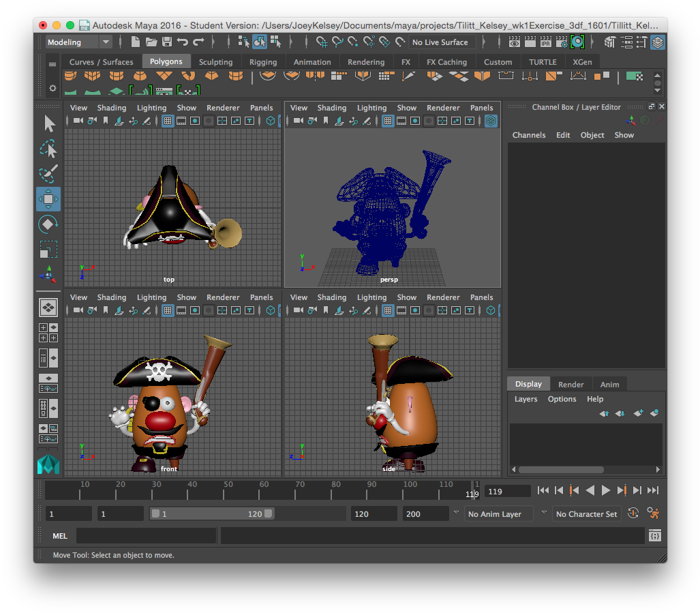Open the Render View window icon
Screen dimensions: 700x613
(515, 42)
